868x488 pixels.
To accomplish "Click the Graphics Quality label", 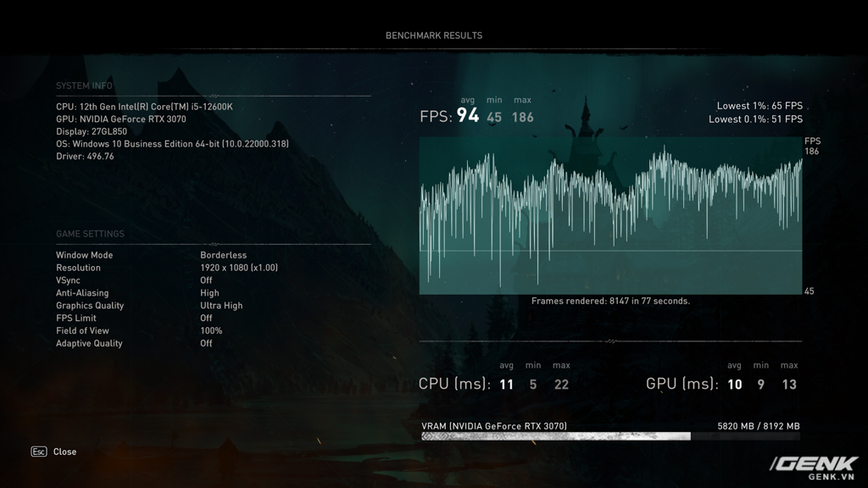I will pos(90,305).
